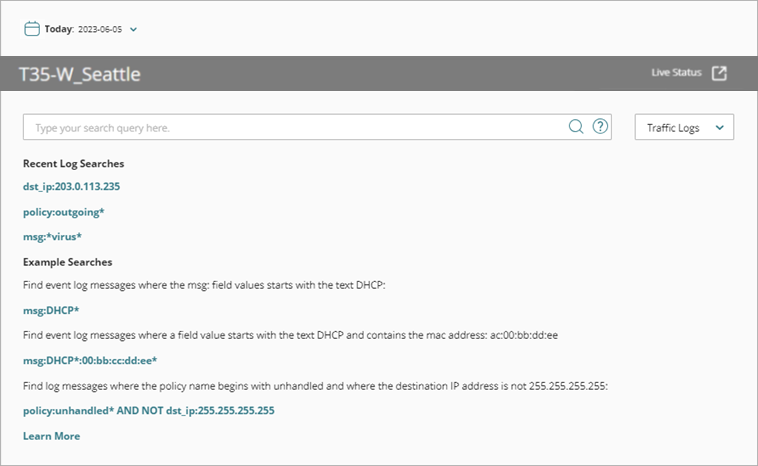Select recent search policy:outgoing*

pos(64,212)
